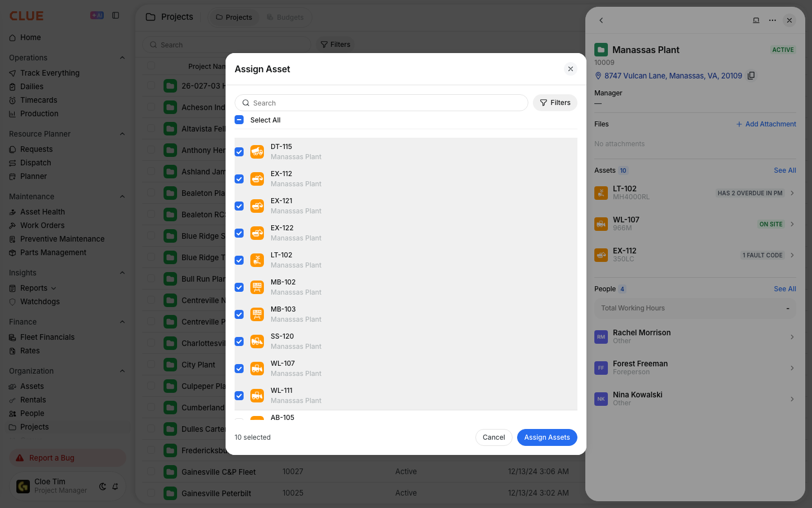This screenshot has width=812, height=508.
Task: Open Track Everything in the sidebar
Action: [50, 73]
